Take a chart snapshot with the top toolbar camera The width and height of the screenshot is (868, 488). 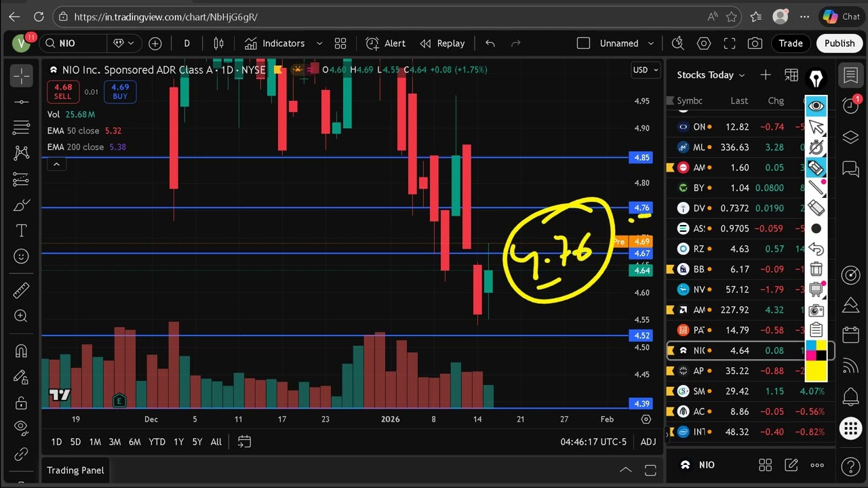click(755, 43)
